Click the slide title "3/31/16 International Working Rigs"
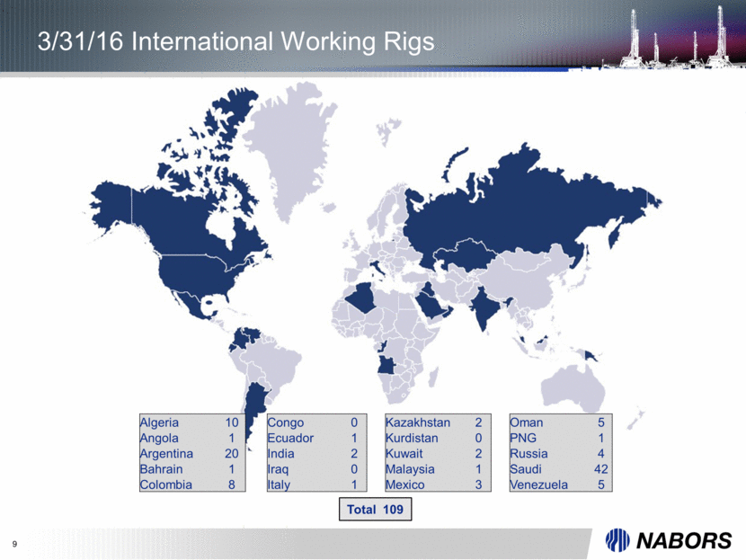This screenshot has height=560, width=746. point(223,40)
